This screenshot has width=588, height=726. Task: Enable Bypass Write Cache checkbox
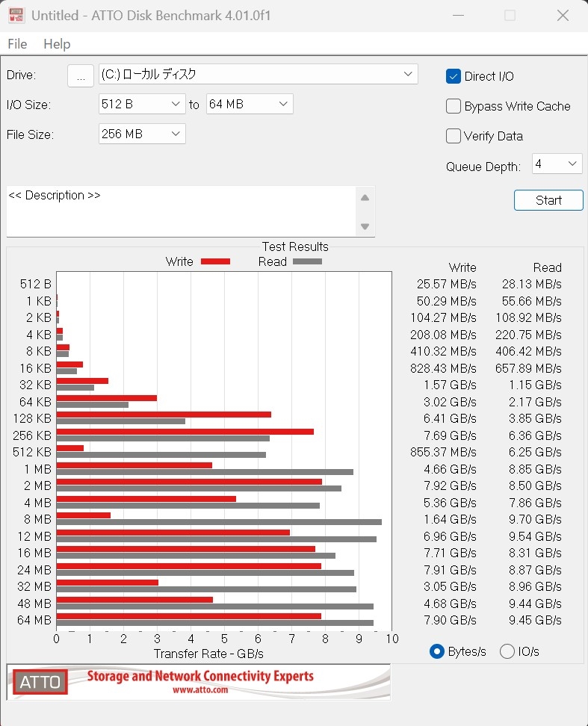[454, 106]
